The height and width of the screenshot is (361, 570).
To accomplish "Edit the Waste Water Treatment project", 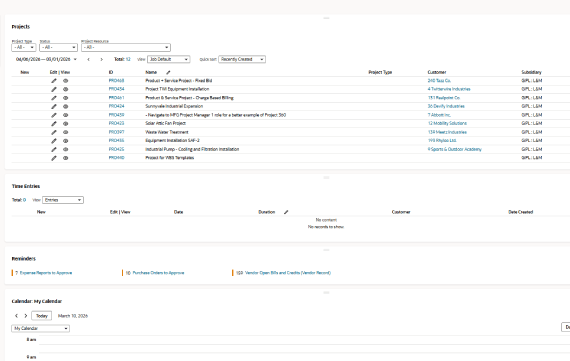I will tap(54, 132).
